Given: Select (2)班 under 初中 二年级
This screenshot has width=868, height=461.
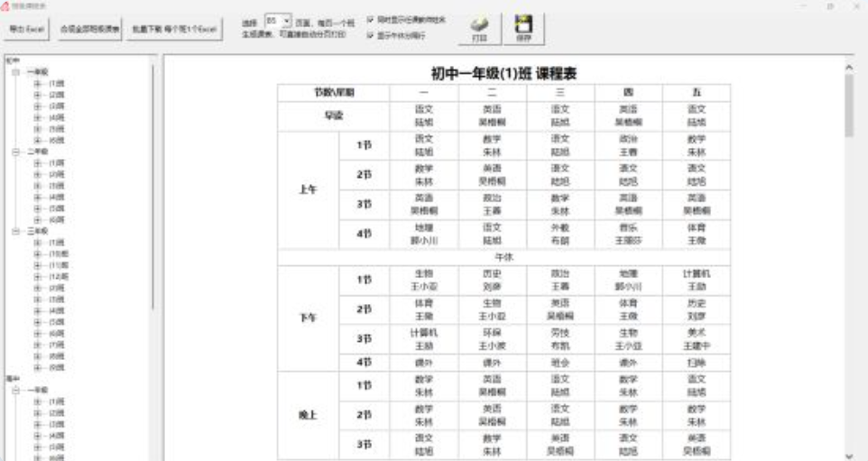Looking at the screenshot, I should [x=56, y=174].
